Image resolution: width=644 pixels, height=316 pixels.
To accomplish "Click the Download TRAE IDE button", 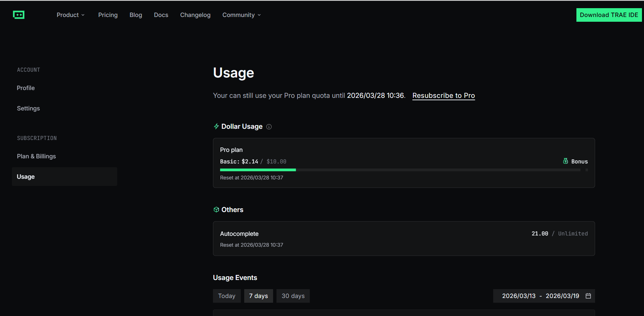I will click(x=609, y=15).
